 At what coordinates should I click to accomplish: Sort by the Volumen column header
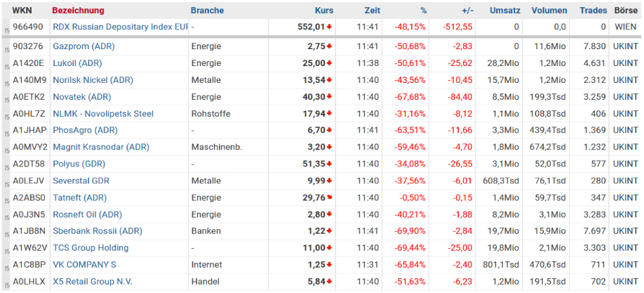pos(549,11)
